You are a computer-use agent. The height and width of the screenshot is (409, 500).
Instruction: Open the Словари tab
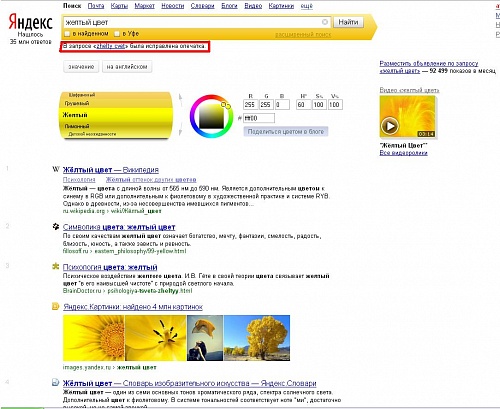pyautogui.click(x=203, y=6)
